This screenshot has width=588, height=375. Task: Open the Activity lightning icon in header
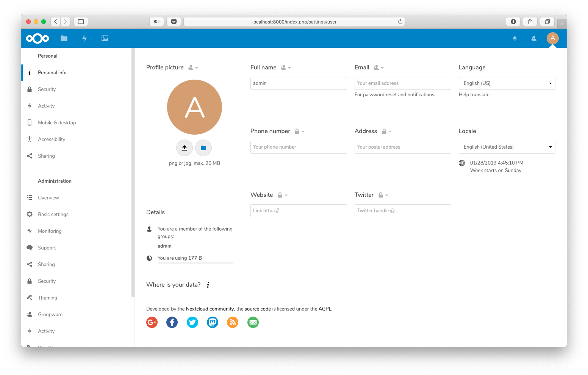[x=84, y=38]
